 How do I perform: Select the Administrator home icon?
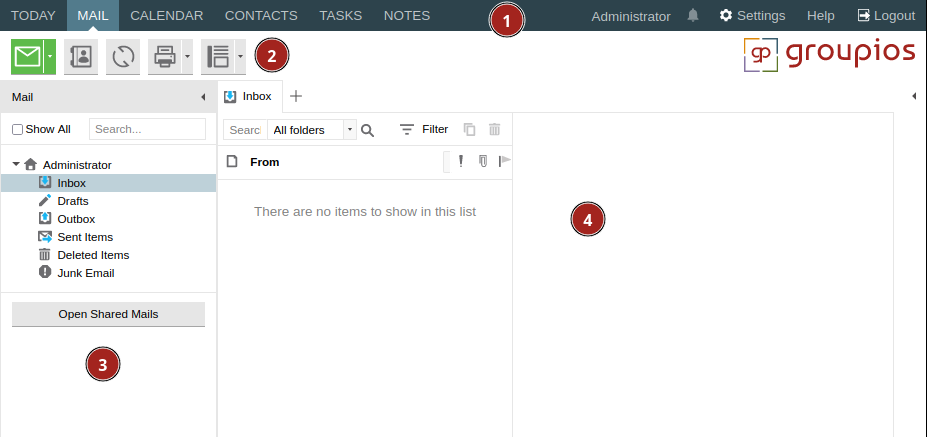tap(31, 164)
